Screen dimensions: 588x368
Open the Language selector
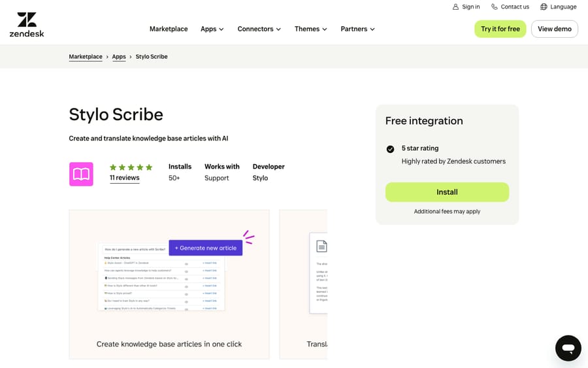tap(559, 7)
